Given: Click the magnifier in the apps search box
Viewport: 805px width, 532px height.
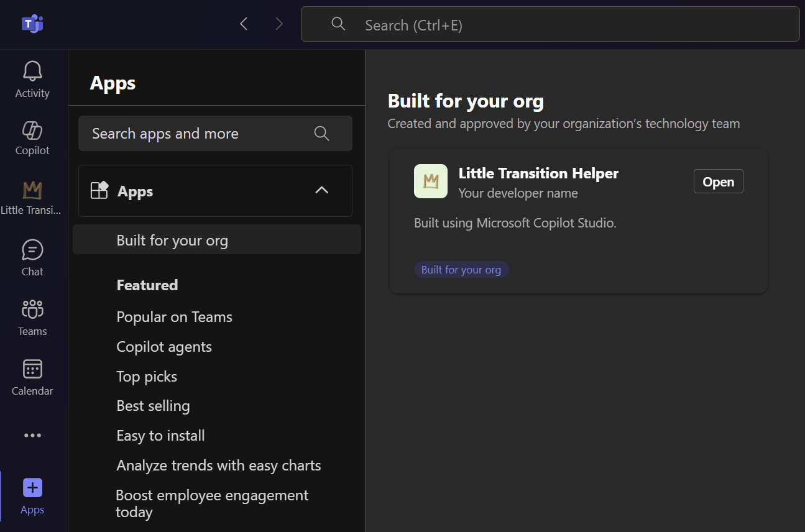Looking at the screenshot, I should [x=321, y=133].
